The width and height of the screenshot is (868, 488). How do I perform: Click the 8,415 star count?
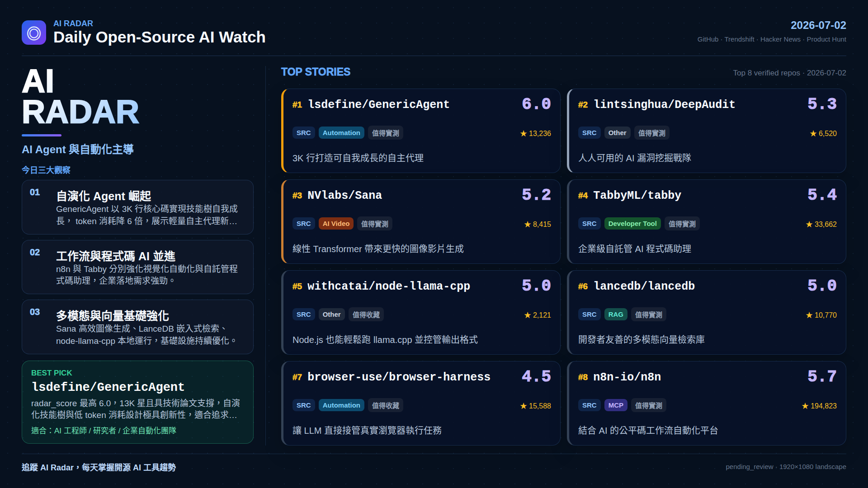[538, 224]
